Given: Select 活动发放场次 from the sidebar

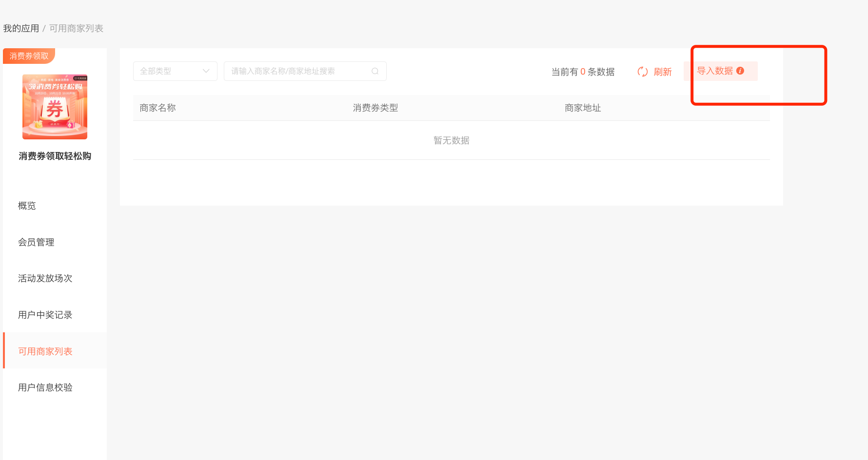Looking at the screenshot, I should pyautogui.click(x=45, y=278).
